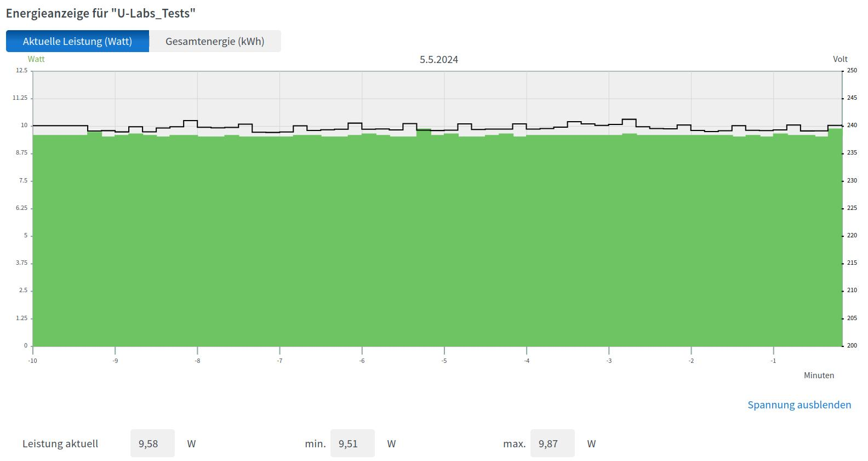
Task: Click the -6 minute tick label
Action: (362, 361)
